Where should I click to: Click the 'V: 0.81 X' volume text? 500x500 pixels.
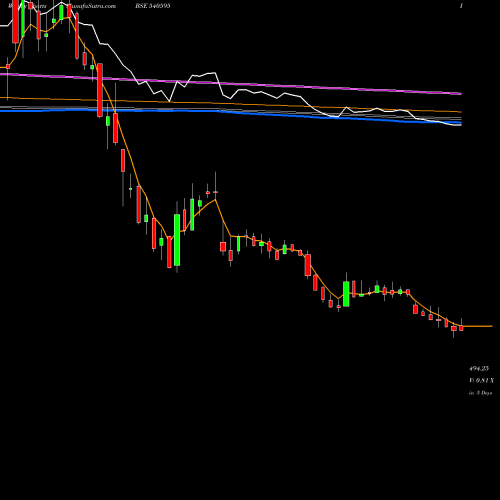point(482,380)
